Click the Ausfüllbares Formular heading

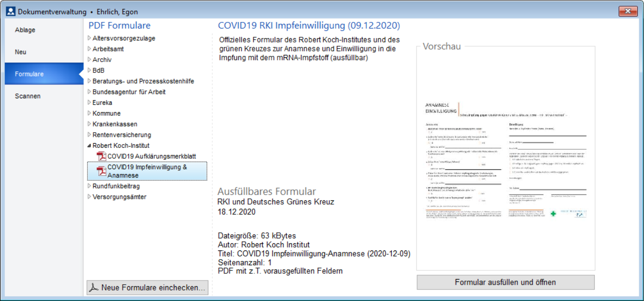[267, 191]
